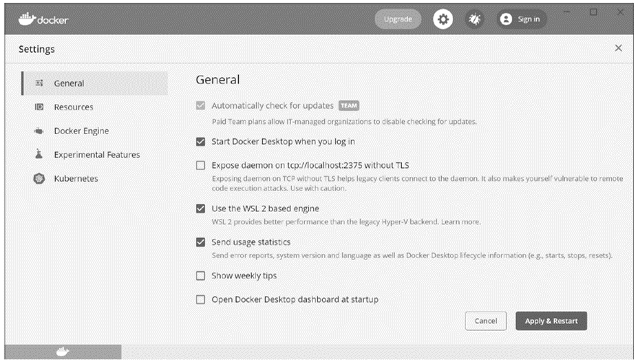Uncheck Use the WSL 2 based engine
This screenshot has height=364, width=638.
tap(200, 208)
